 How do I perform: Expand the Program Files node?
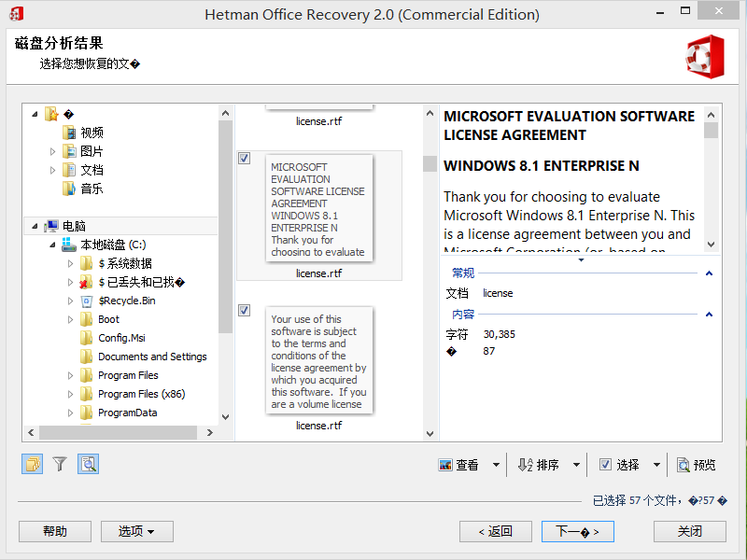point(71,375)
